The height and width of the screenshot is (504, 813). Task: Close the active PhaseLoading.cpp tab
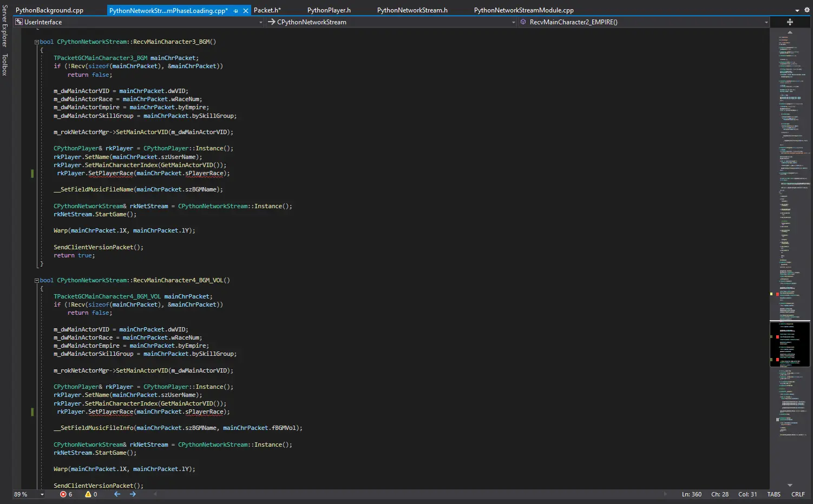[246, 11]
